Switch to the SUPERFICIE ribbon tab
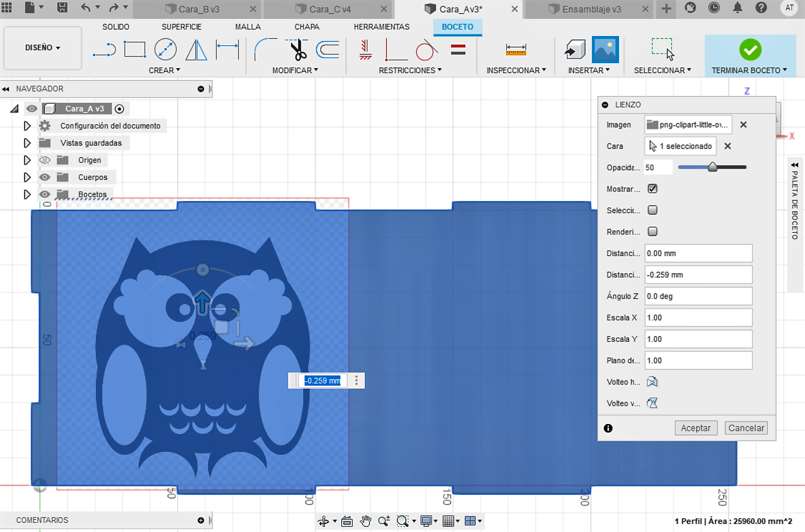This screenshot has width=805, height=532. tap(181, 27)
